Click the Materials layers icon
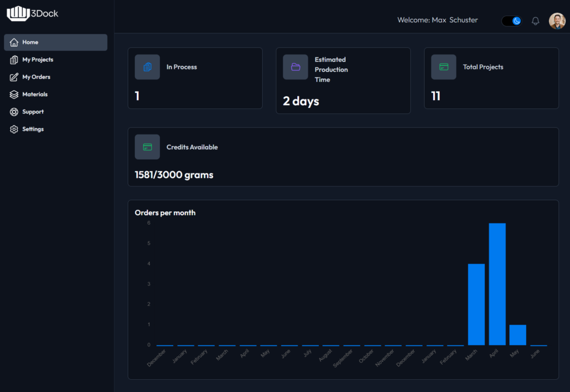Viewport: 570px width, 392px height. coord(14,95)
